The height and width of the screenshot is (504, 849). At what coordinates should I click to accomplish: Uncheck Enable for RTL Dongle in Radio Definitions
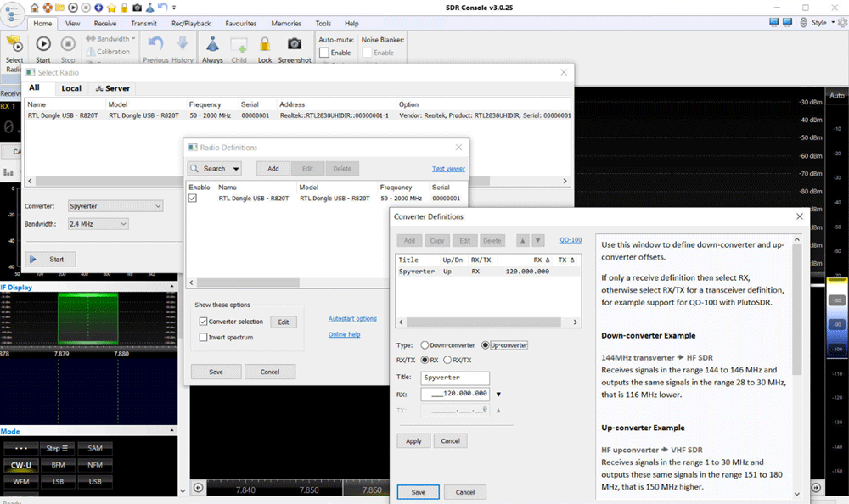pos(193,199)
